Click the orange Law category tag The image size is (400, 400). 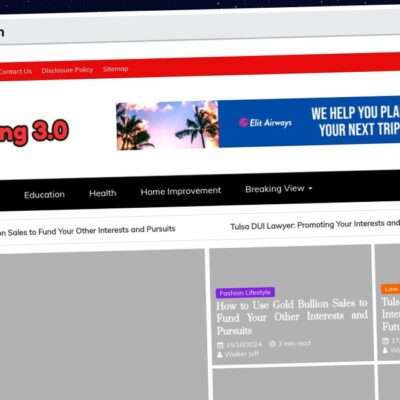coord(390,289)
